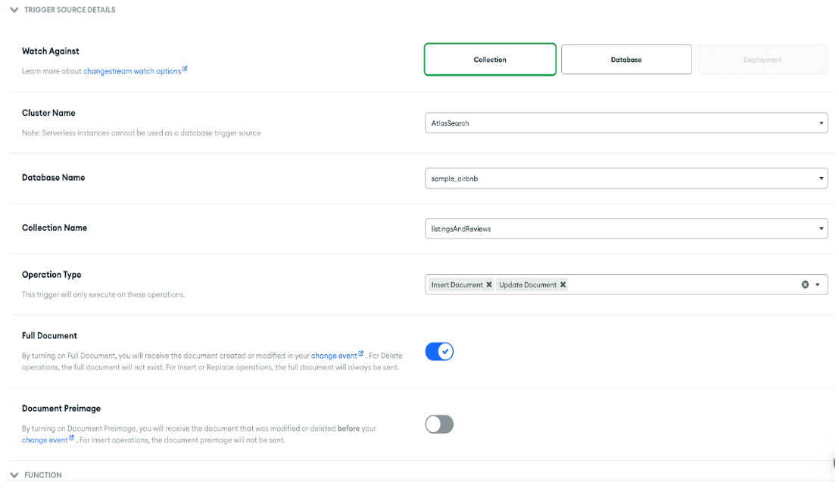Image resolution: width=839 pixels, height=504 pixels.
Task: Select Collection as watch target
Action: click(x=490, y=60)
